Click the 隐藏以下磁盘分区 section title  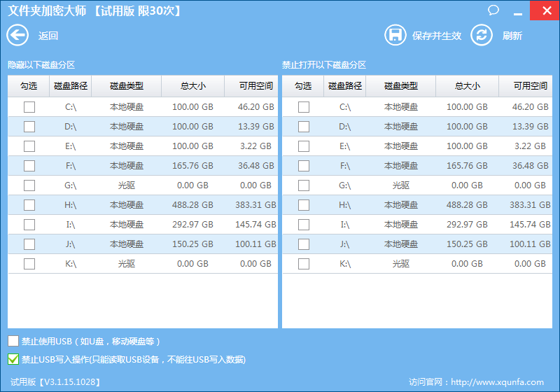(x=41, y=65)
